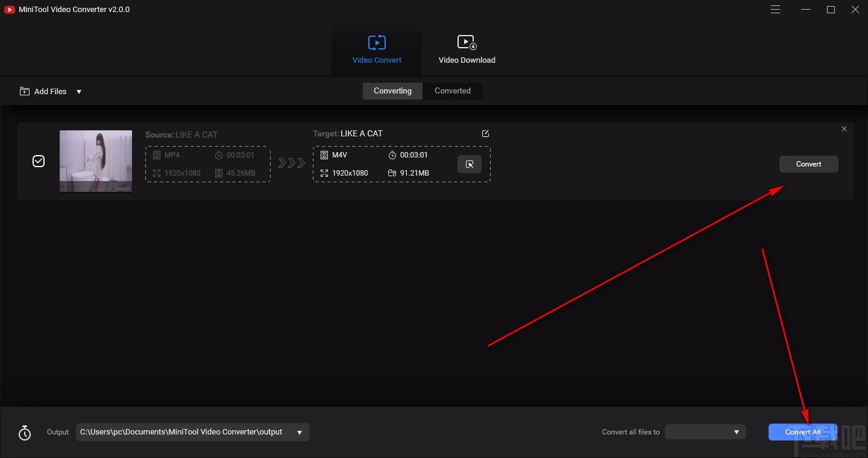Click the source 45.26MB size text
Screen dimensions: 868x458
[x=241, y=173]
